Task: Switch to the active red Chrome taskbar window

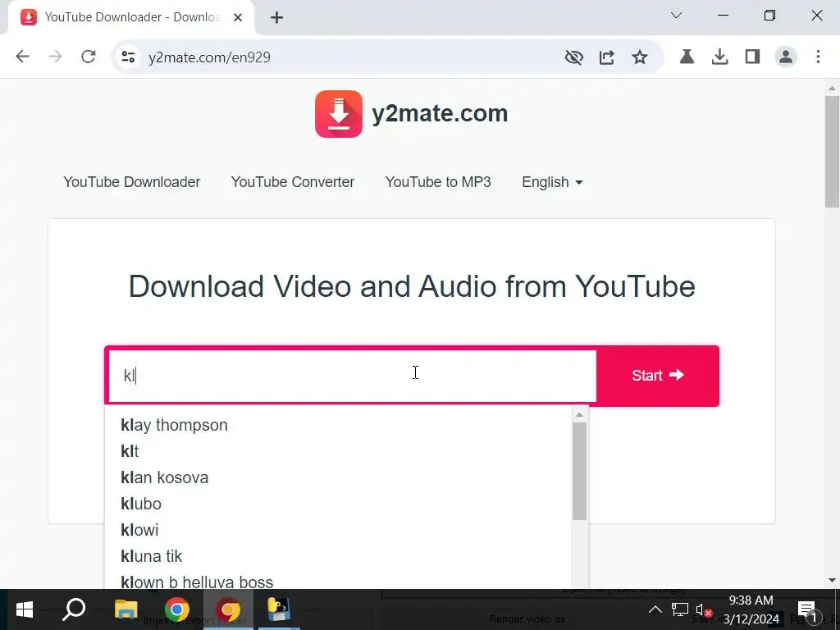Action: coord(228,609)
